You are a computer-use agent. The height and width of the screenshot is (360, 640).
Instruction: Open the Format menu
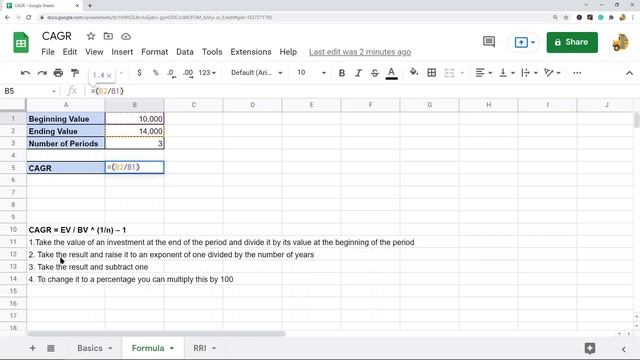pyautogui.click(x=154, y=52)
